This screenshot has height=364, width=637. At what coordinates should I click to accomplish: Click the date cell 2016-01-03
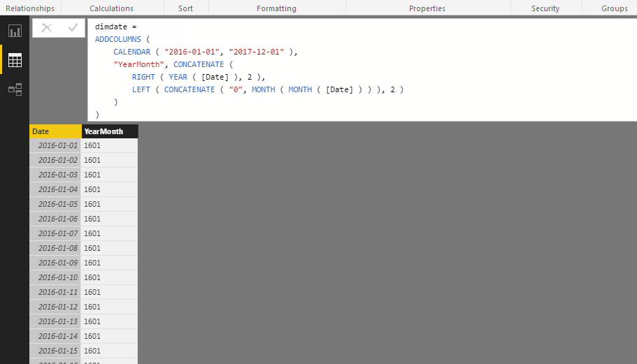click(55, 175)
